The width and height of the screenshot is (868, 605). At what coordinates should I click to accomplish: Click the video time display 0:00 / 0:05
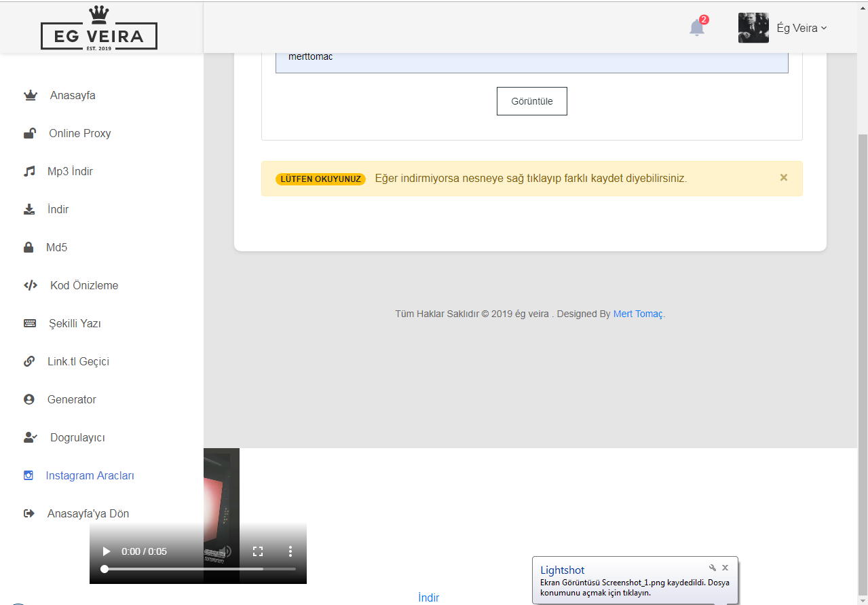click(144, 551)
